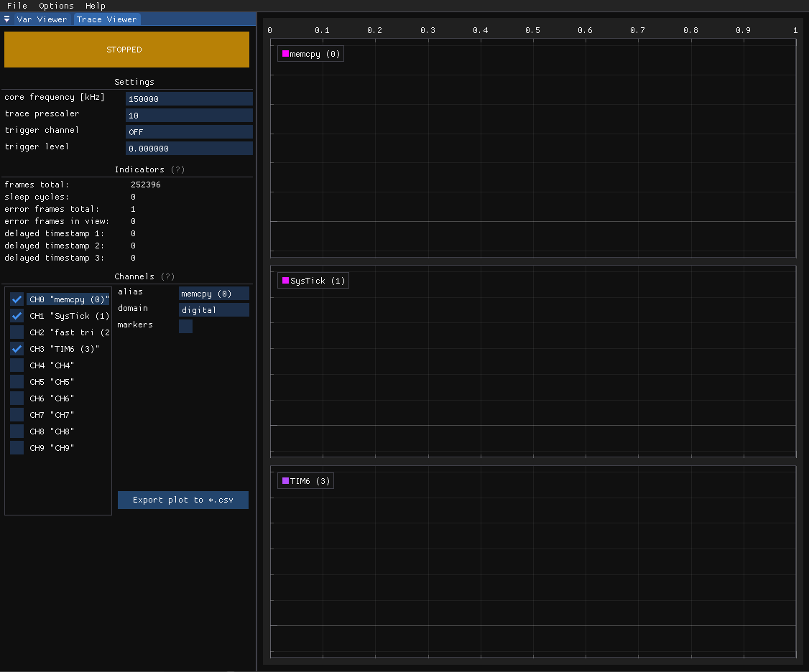
Task: Open the Options menu
Action: (x=56, y=6)
